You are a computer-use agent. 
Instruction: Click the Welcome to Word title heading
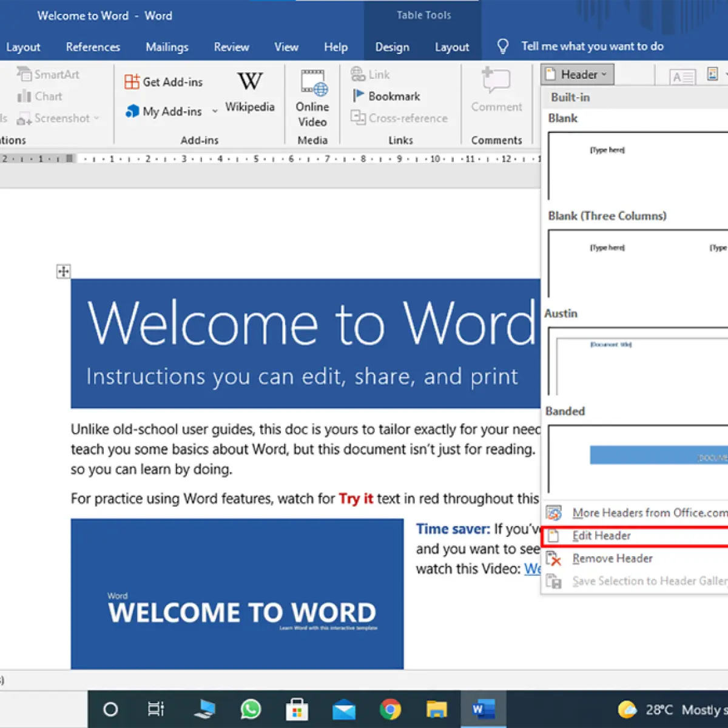pos(312,323)
